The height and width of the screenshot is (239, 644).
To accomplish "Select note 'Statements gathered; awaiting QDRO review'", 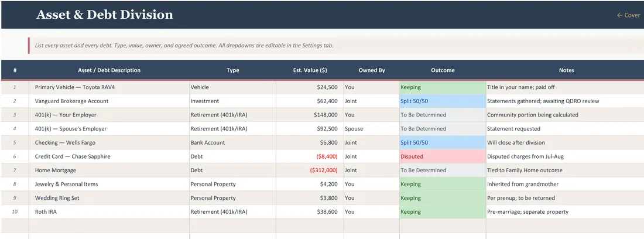I will (x=565, y=101).
